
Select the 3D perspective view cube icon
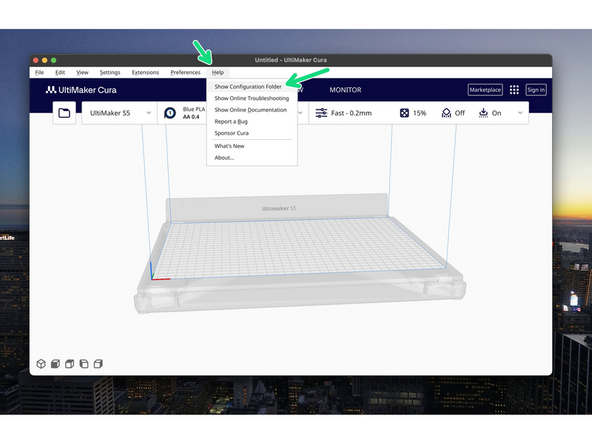[x=41, y=364]
